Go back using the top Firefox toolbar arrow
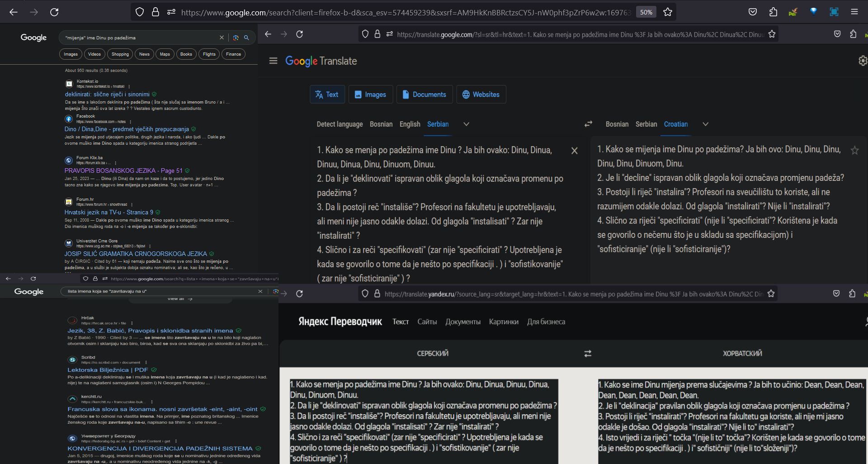Image resolution: width=868 pixels, height=464 pixels. pos(14,12)
